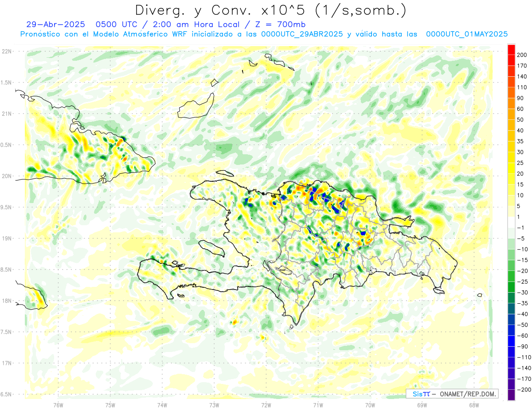Click the "18N" latitude label
532x411 pixels.
7,301
